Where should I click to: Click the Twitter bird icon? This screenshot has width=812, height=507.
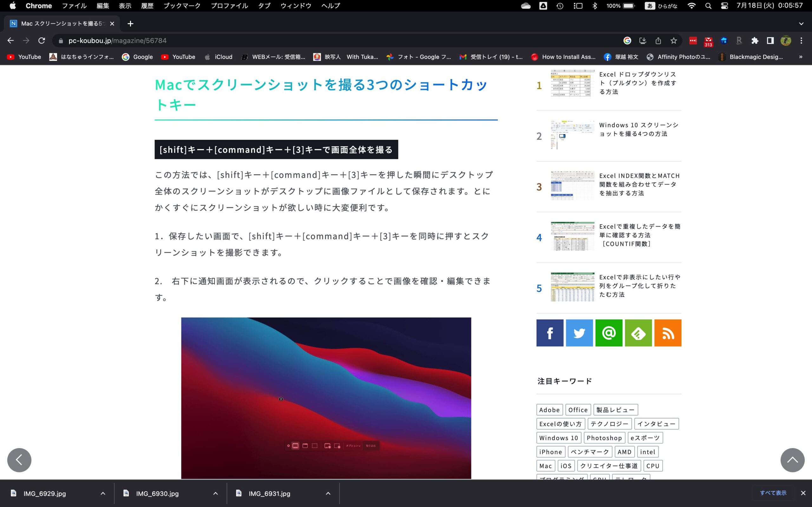click(579, 333)
